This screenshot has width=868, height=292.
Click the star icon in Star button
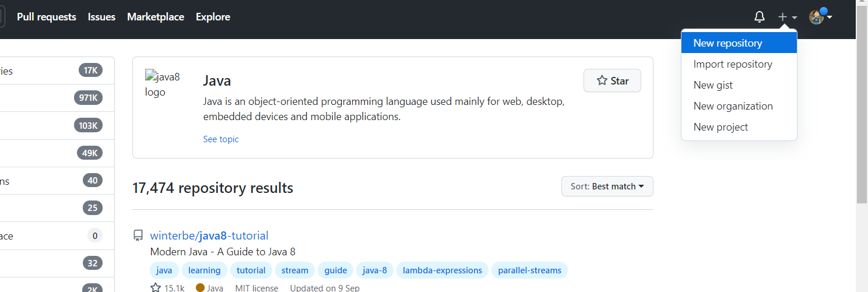pos(602,81)
